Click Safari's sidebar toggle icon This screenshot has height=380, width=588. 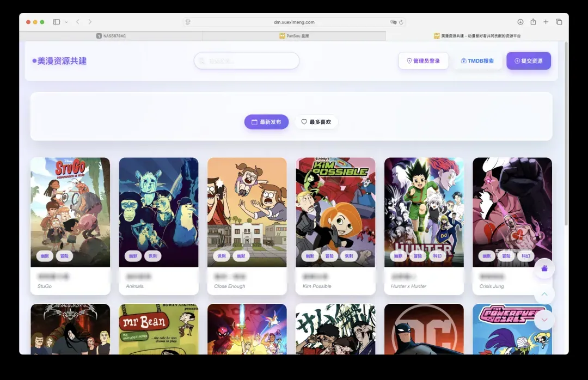[x=57, y=22]
